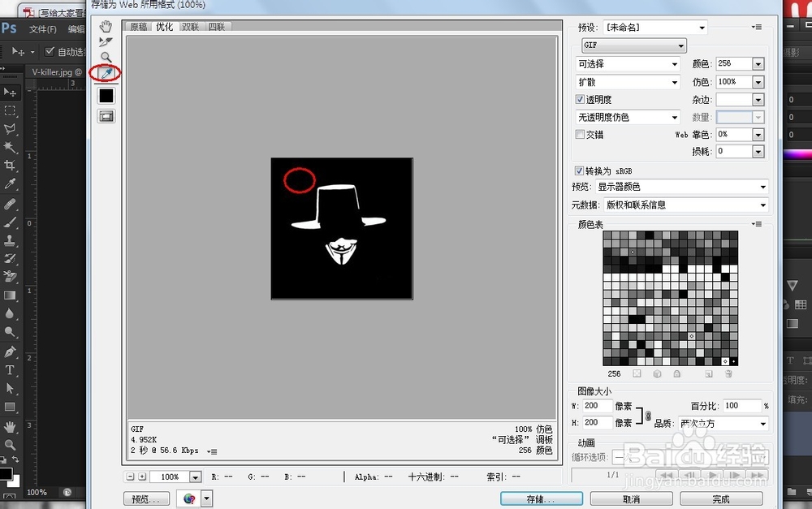Select the Magic Wand tool in Photoshop
Screen dimensions: 812x509
coord(10,148)
